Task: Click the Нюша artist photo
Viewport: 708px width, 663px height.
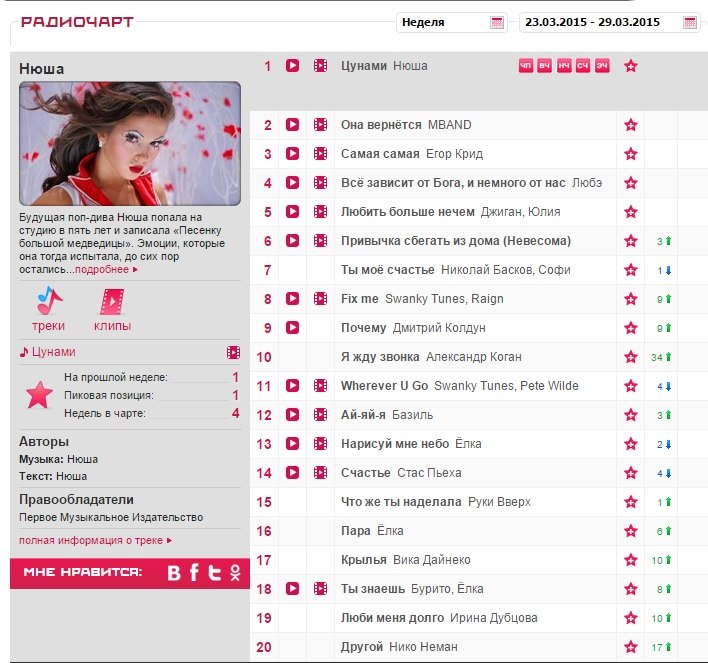Action: 130,143
